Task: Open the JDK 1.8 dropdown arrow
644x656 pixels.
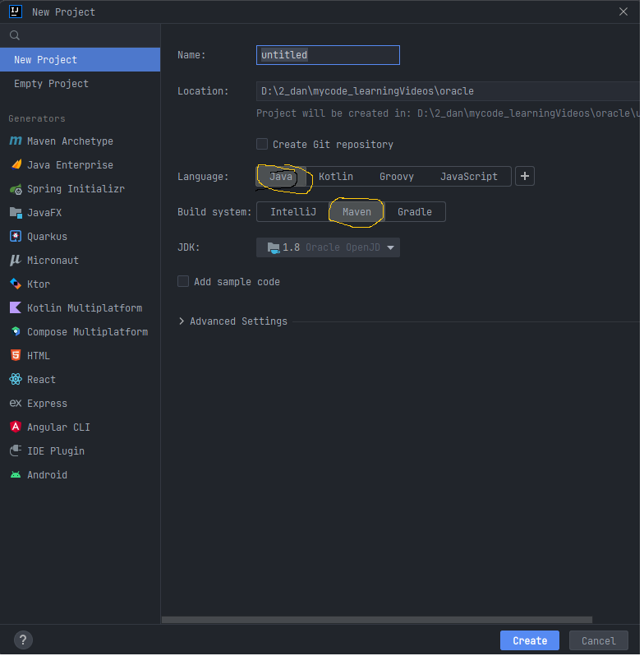Action: coord(391,248)
